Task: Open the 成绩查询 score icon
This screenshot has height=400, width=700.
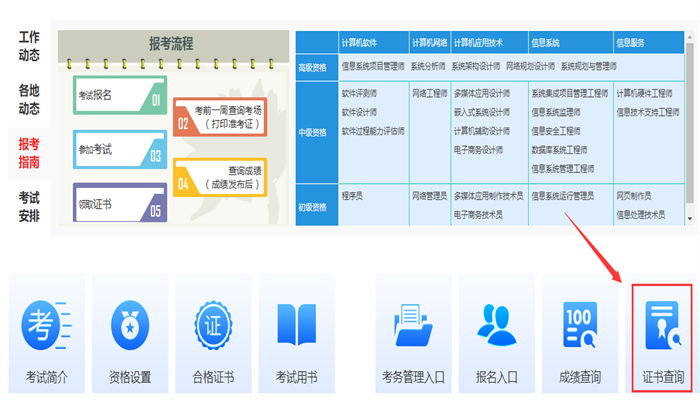Action: pos(580,325)
